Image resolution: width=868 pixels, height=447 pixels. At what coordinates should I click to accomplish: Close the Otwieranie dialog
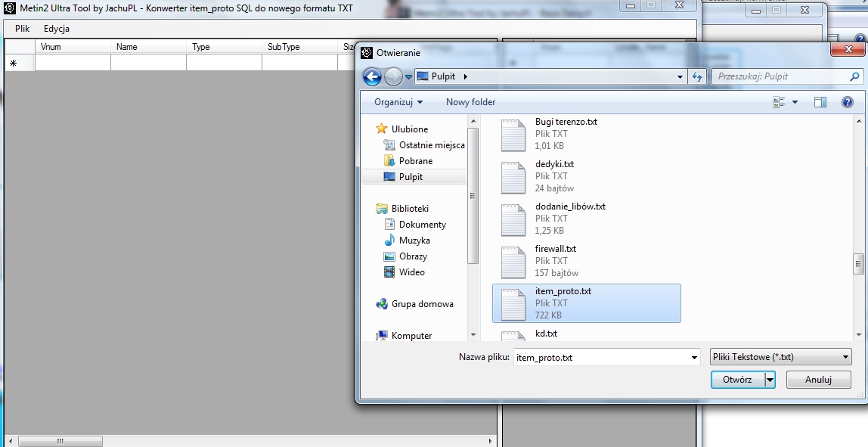[848, 49]
